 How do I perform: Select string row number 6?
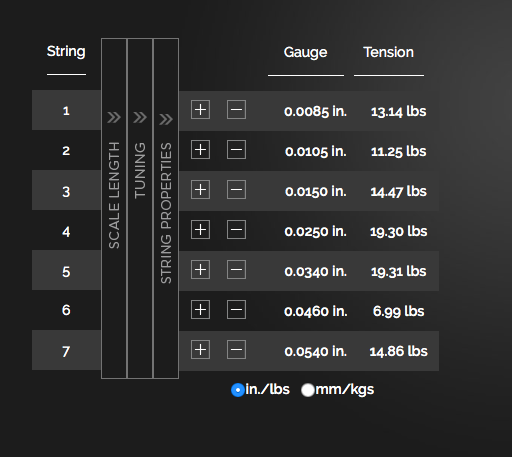[66, 310]
